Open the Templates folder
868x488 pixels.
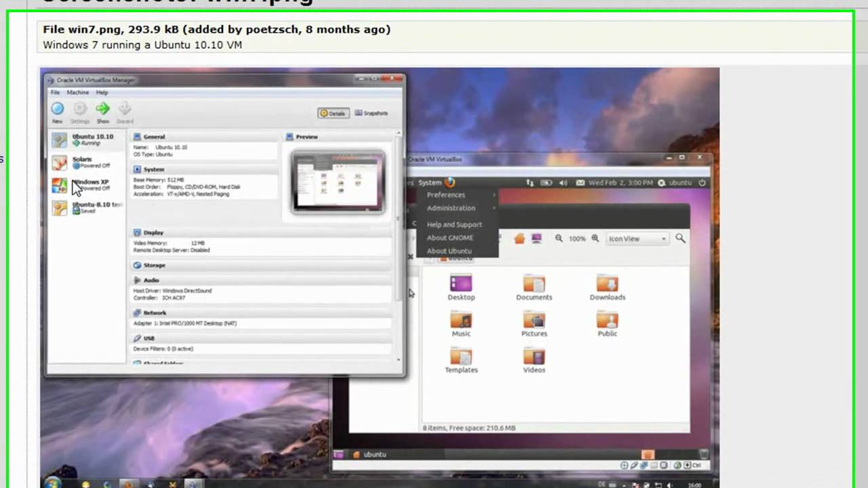click(461, 361)
